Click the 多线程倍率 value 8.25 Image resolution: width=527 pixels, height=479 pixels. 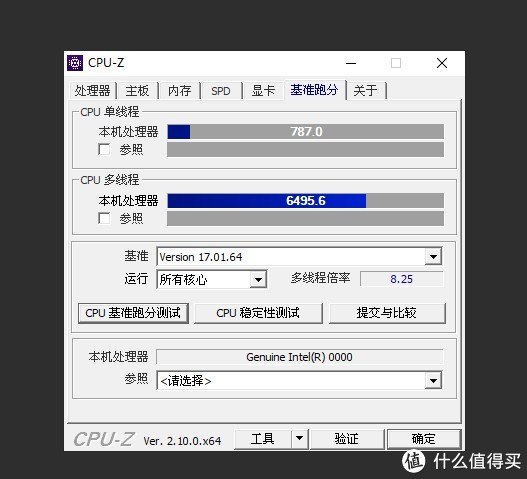(x=402, y=279)
